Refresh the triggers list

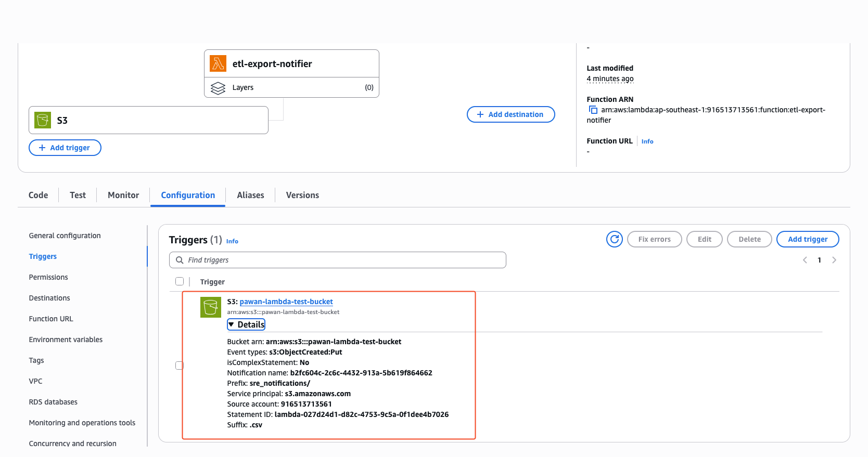pyautogui.click(x=615, y=239)
